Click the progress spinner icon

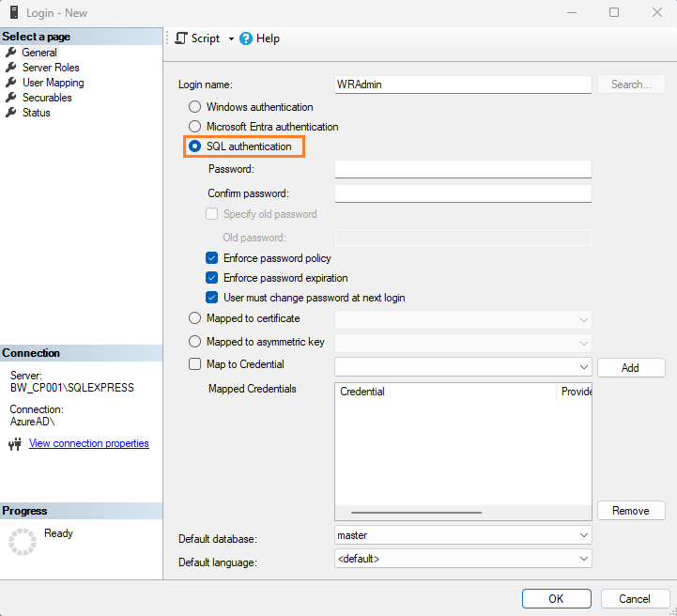coord(23,541)
